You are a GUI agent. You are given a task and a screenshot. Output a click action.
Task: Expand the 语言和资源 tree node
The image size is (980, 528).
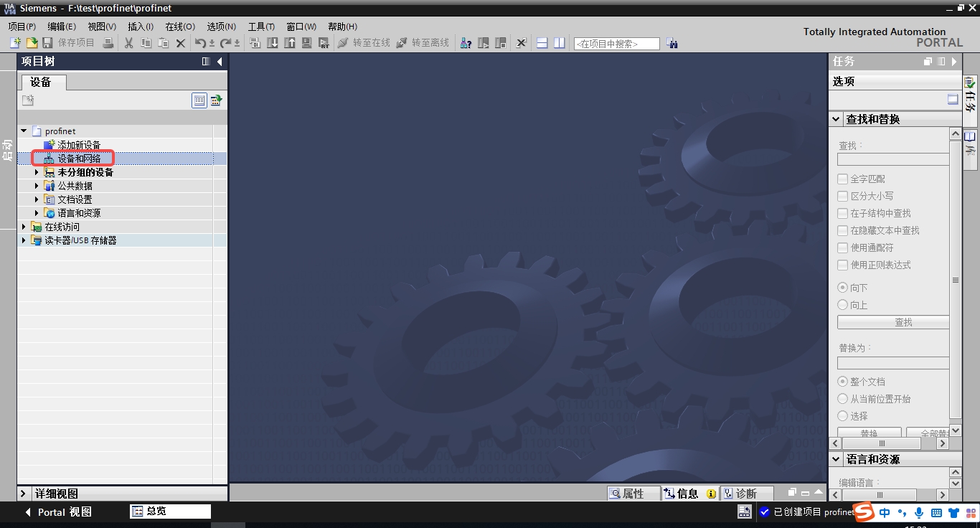[37, 213]
